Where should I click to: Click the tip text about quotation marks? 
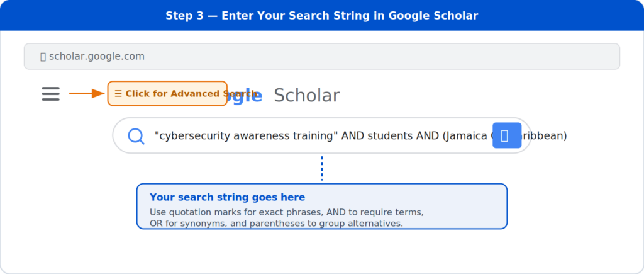click(x=286, y=212)
